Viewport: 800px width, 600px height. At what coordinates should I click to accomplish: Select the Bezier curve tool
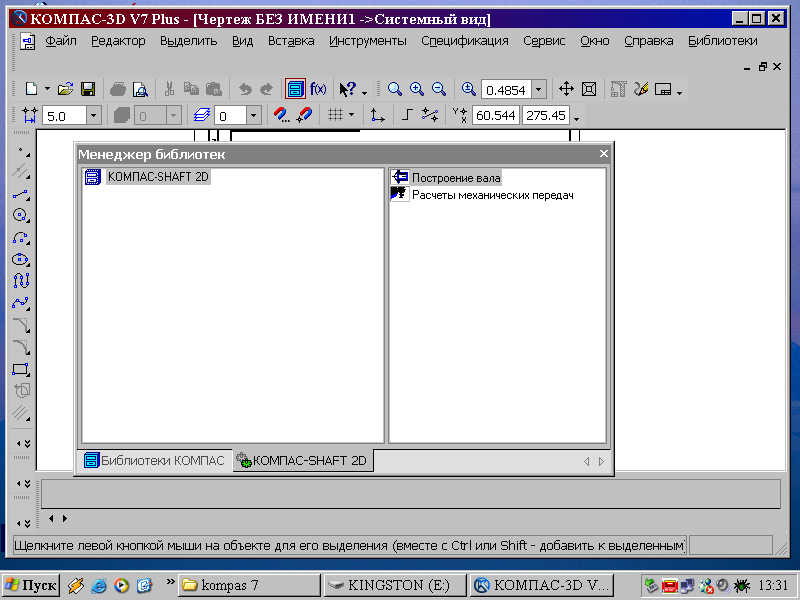[x=21, y=303]
